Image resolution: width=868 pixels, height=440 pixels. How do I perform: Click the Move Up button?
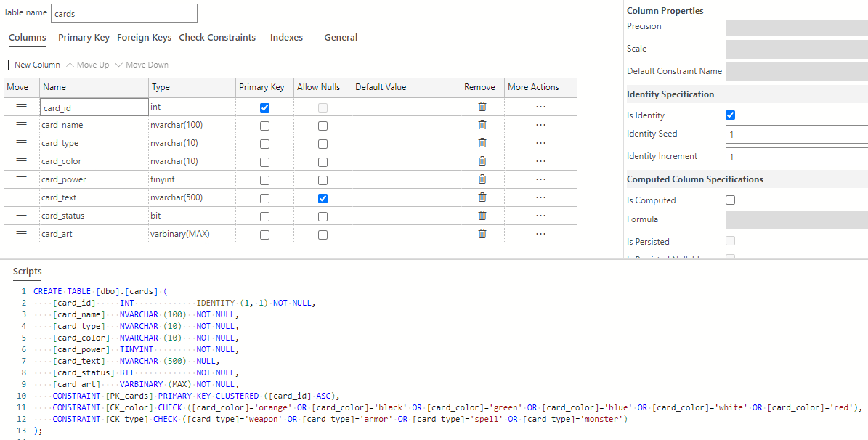pos(87,65)
